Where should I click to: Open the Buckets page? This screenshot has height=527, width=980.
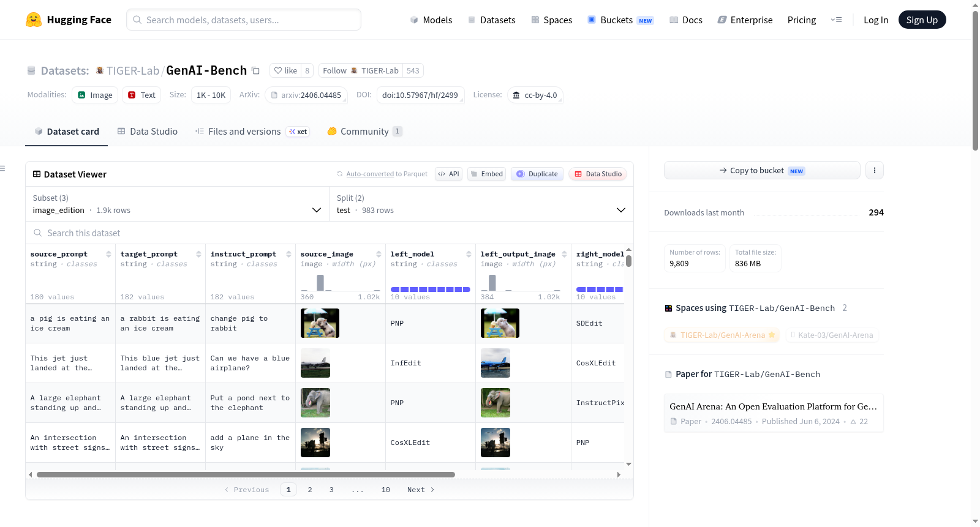coord(620,20)
